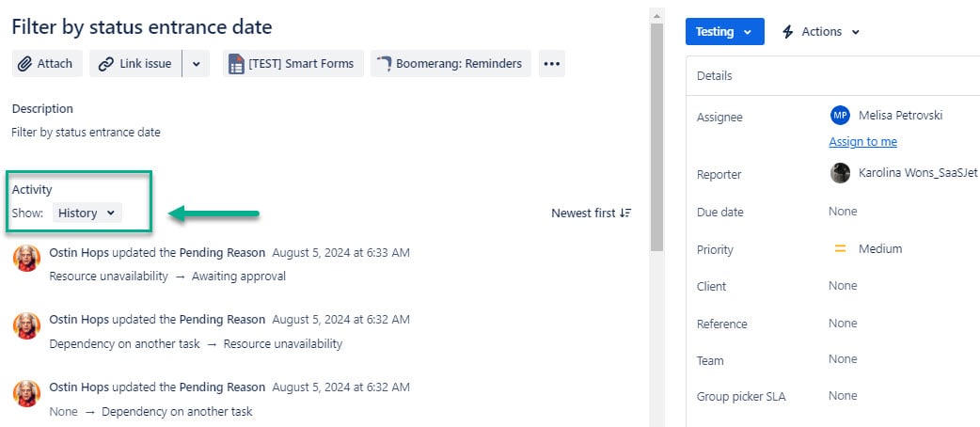980x427 pixels.
Task: Click the Melisa Petrovski assignee name
Action: click(900, 116)
